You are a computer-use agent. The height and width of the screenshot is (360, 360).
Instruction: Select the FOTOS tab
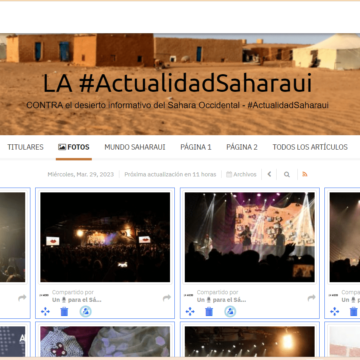tap(74, 147)
